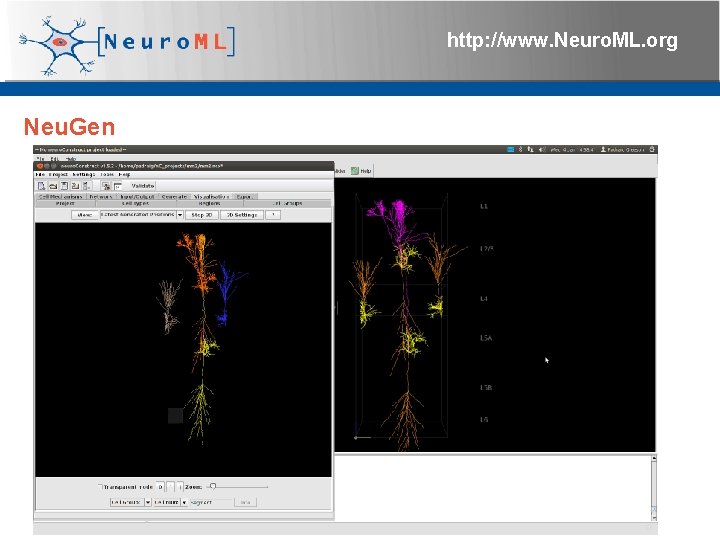The image size is (720, 540).
Task: Adjust the Zoom slider handle
Action: click(x=213, y=486)
